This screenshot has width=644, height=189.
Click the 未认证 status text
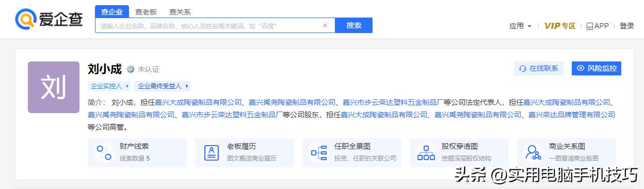149,69
